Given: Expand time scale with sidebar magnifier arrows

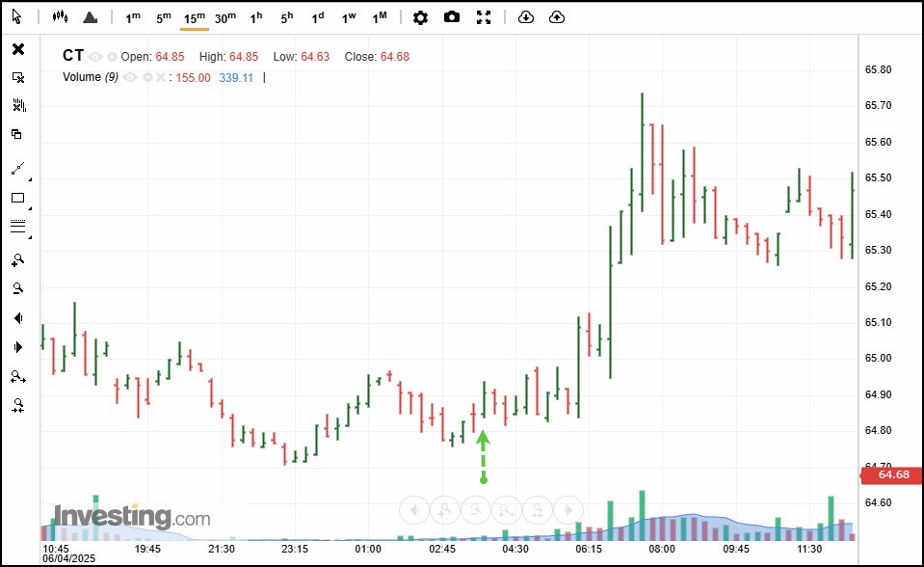Looking at the screenshot, I should [18, 376].
